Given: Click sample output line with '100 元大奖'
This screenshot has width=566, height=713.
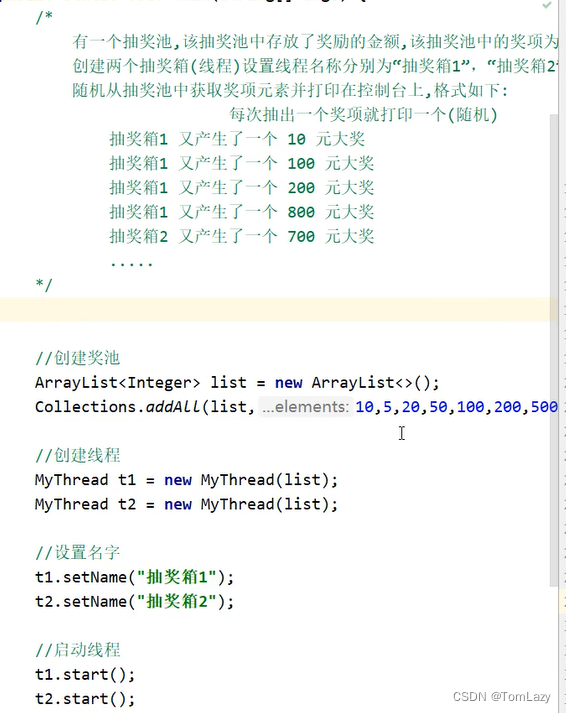Looking at the screenshot, I should 241,163.
